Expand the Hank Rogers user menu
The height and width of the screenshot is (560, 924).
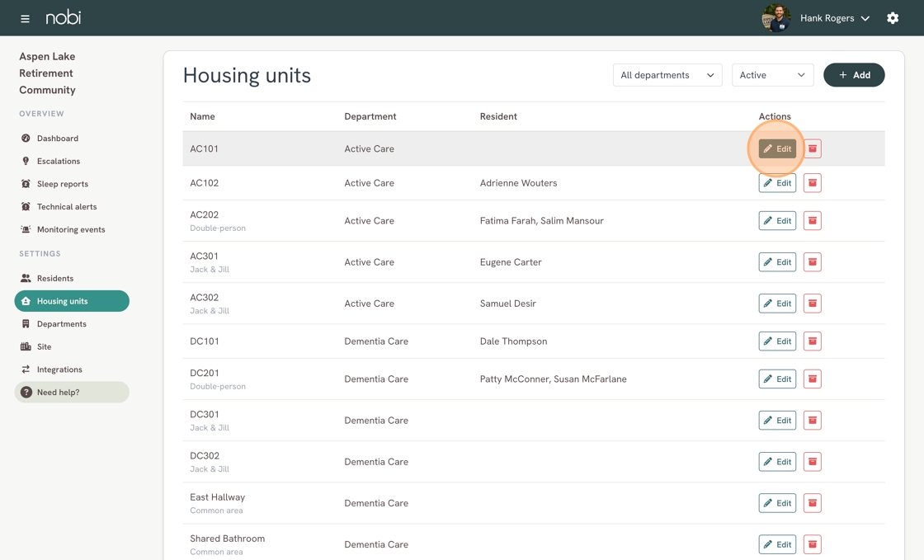click(835, 18)
